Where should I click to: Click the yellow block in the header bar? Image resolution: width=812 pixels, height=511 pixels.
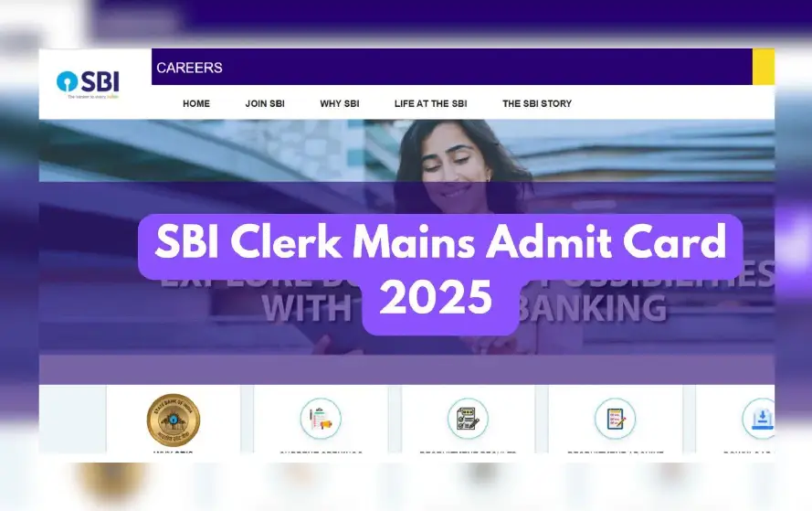click(x=764, y=67)
